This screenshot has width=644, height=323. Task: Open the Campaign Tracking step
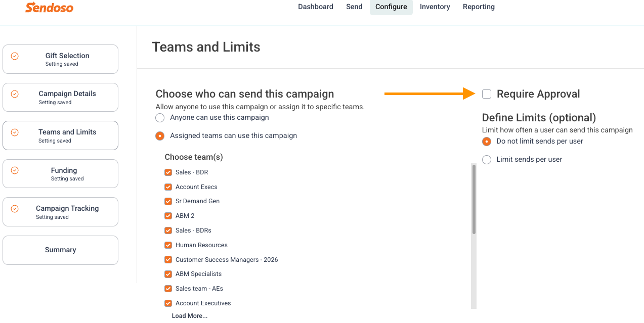pyautogui.click(x=60, y=212)
